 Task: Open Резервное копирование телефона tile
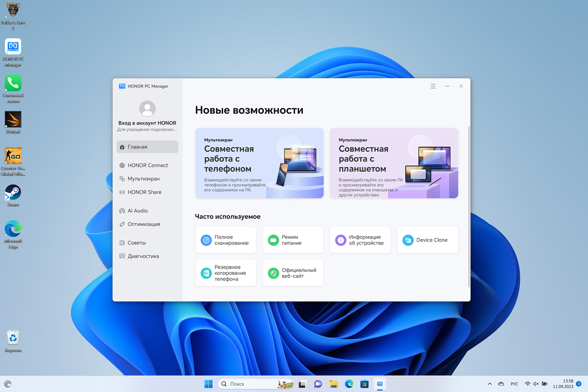click(x=226, y=273)
